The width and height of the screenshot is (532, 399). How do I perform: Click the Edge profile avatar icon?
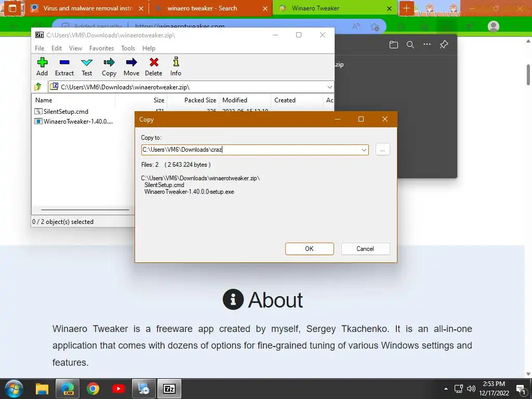tap(494, 26)
